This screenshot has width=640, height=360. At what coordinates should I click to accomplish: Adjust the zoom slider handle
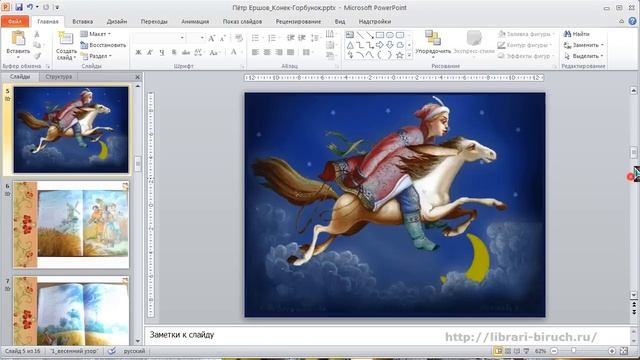pyautogui.click(x=573, y=351)
